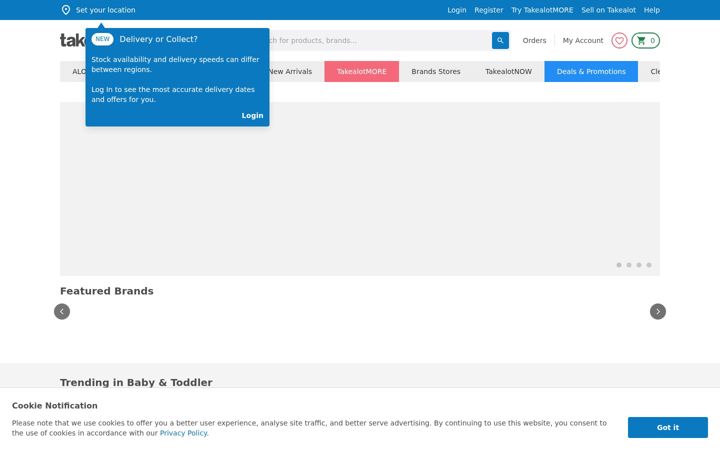The image size is (720, 450).
Task: Go to next Featured Brands slide
Action: click(x=658, y=311)
